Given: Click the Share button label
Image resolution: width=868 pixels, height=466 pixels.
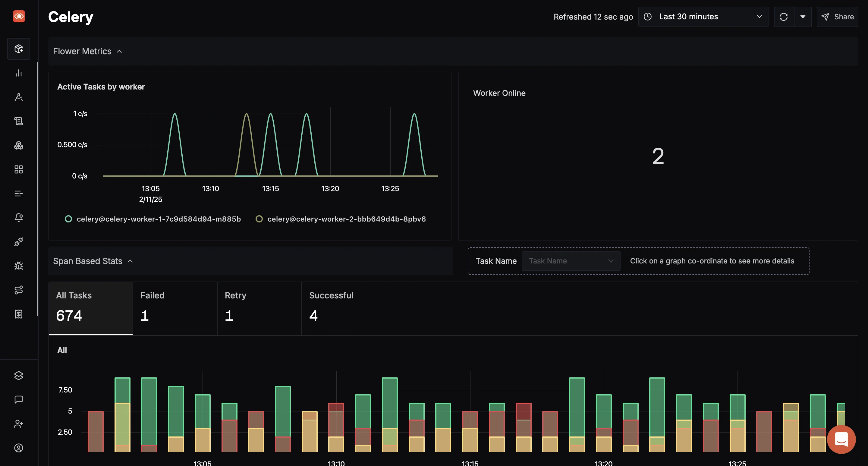Looking at the screenshot, I should 844,17.
